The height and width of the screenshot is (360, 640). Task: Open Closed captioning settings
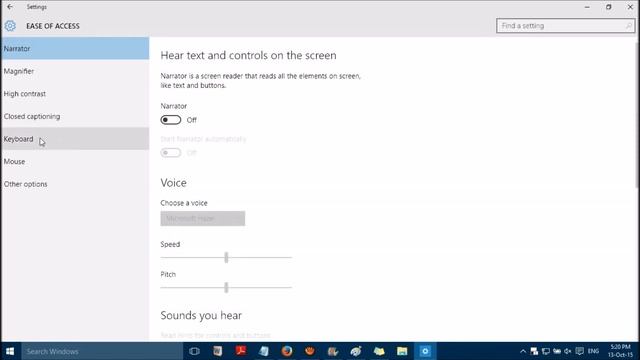coord(75,116)
